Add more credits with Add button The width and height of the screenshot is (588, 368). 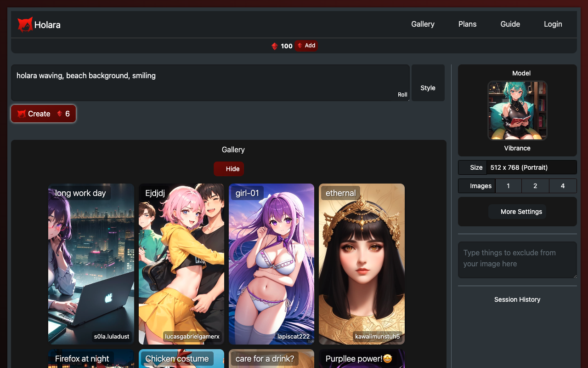pos(306,46)
